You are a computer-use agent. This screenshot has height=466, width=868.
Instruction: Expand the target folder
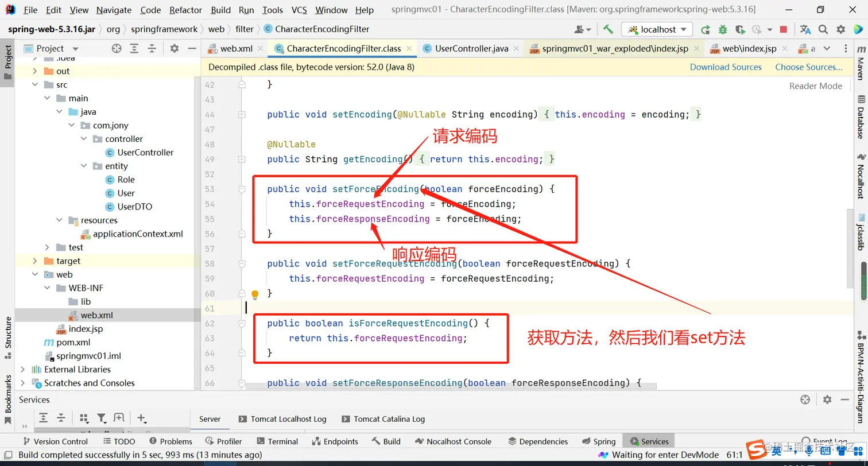(34, 261)
